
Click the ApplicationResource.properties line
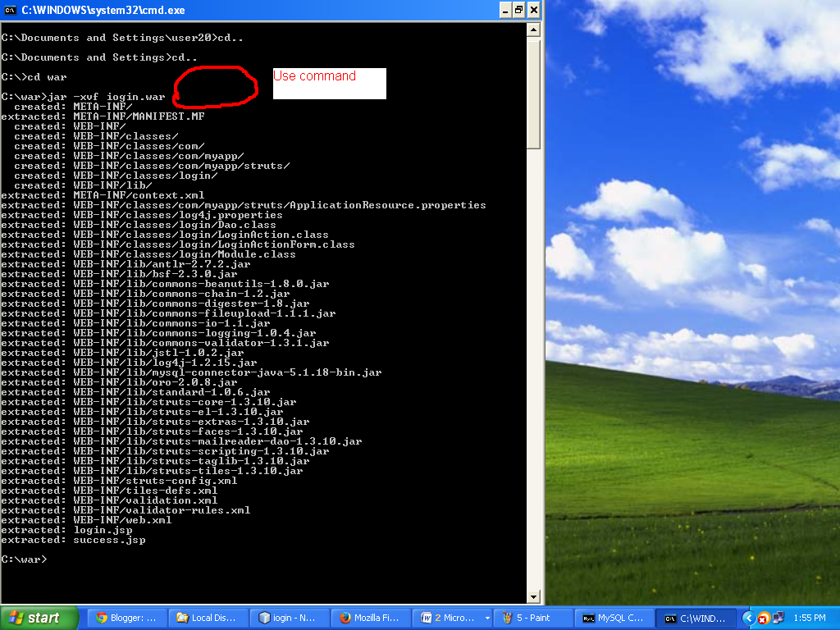[244, 205]
